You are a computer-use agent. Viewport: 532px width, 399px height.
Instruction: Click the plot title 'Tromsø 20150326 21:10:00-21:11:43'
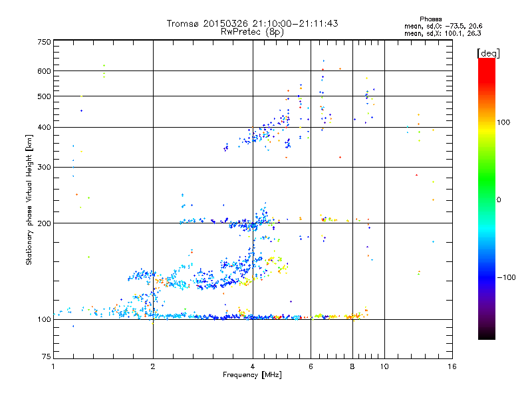(x=252, y=23)
